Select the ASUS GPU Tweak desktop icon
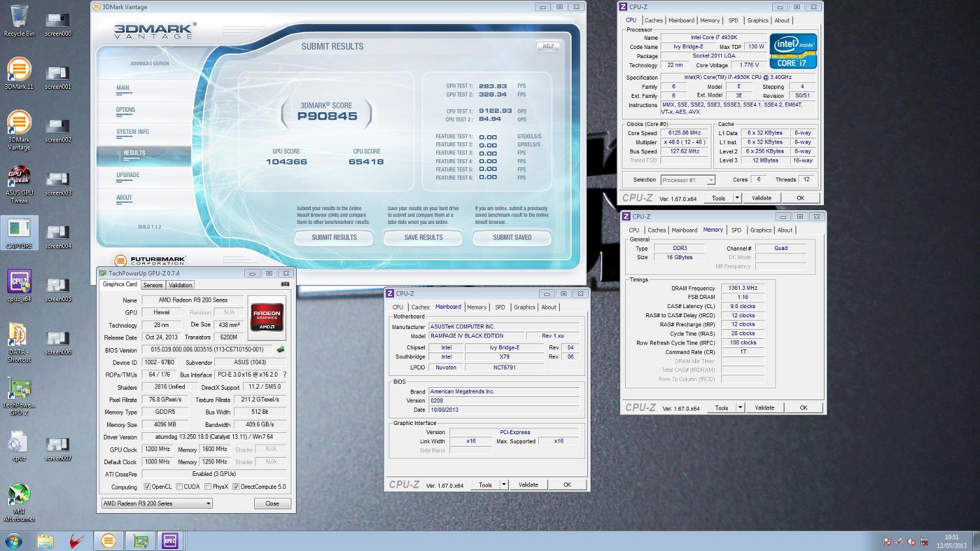Viewport: 980px width, 551px height. coord(19,184)
